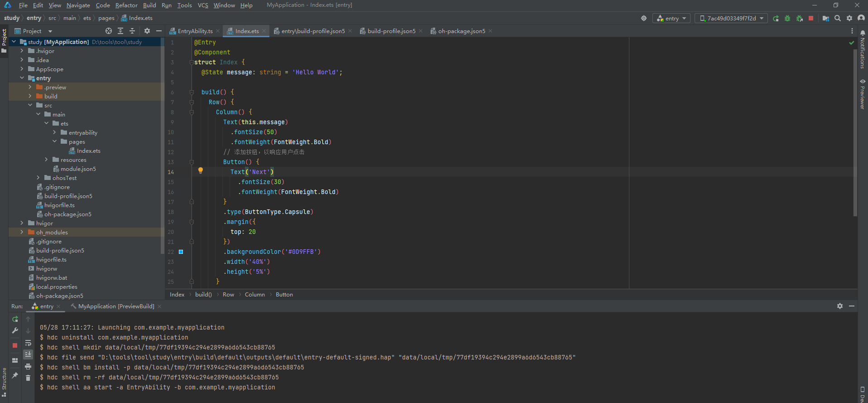The width and height of the screenshot is (868, 403).
Task: Select module.json5 in the Project tree
Action: [78, 169]
